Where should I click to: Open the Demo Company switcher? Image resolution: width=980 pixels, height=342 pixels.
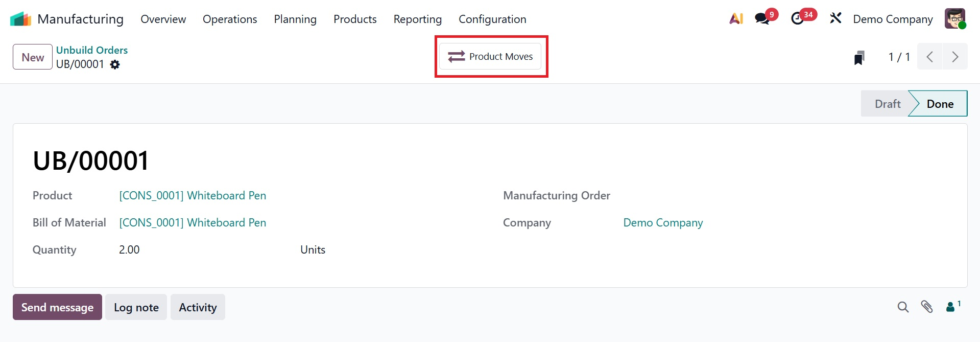click(893, 19)
